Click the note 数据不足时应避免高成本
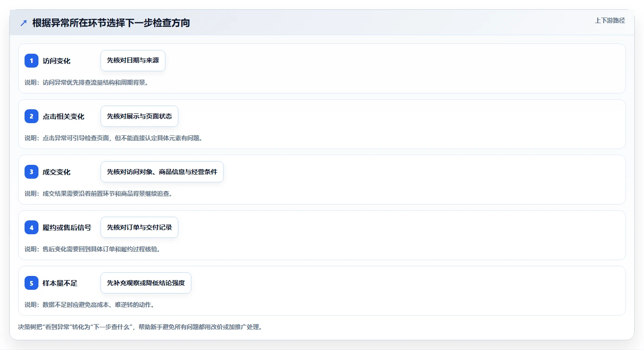Screen dimensions: 644x350 click(x=89, y=305)
